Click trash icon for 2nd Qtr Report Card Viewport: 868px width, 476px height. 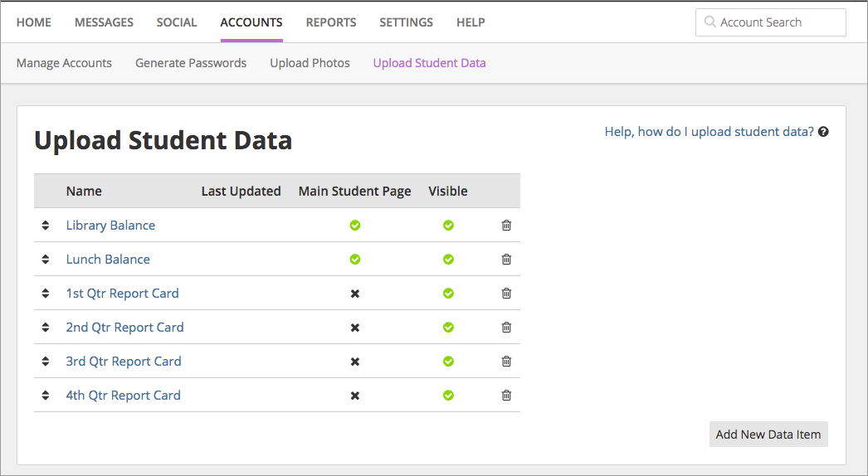(x=506, y=327)
